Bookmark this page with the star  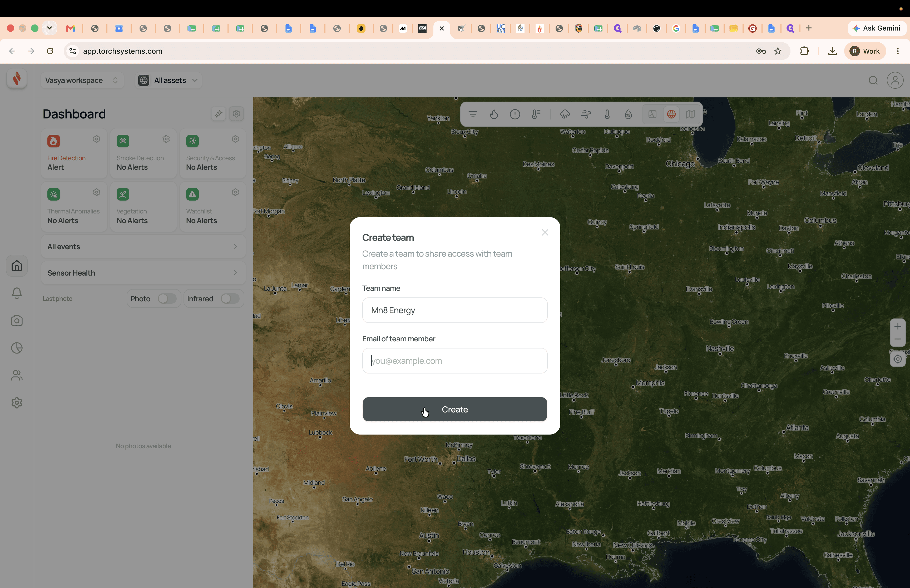pyautogui.click(x=778, y=51)
